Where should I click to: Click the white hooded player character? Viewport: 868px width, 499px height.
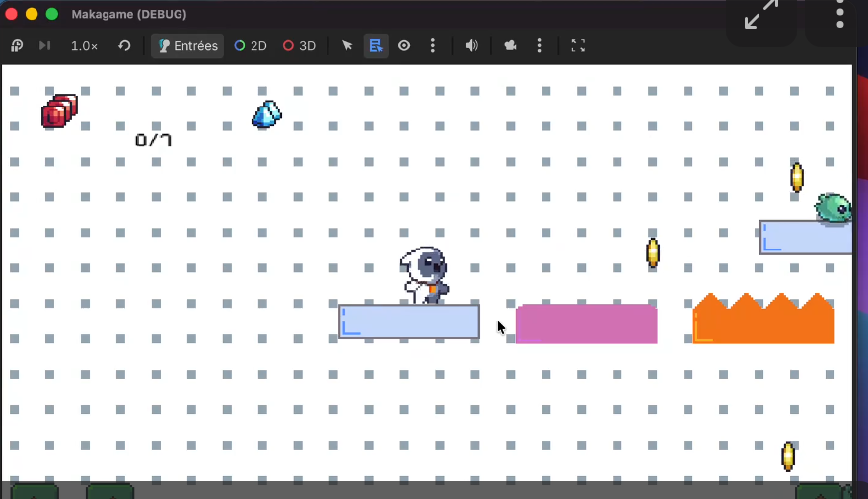click(424, 275)
